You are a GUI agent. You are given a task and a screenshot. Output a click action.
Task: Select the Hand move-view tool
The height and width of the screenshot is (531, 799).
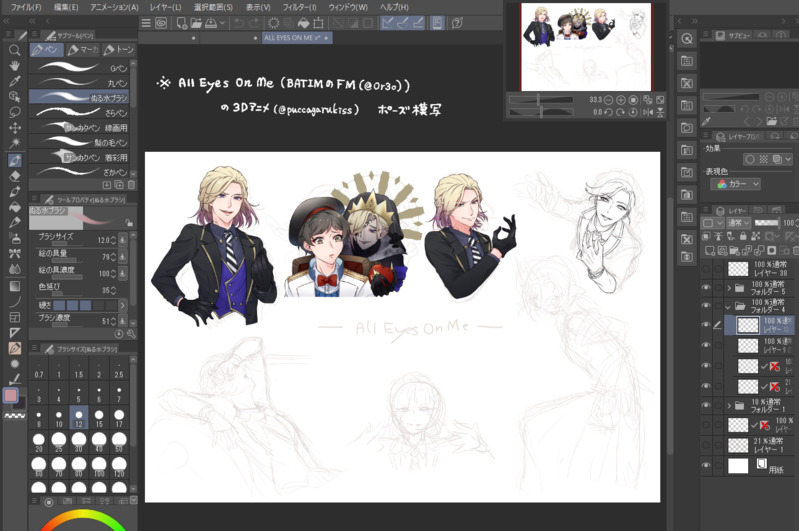click(x=14, y=66)
